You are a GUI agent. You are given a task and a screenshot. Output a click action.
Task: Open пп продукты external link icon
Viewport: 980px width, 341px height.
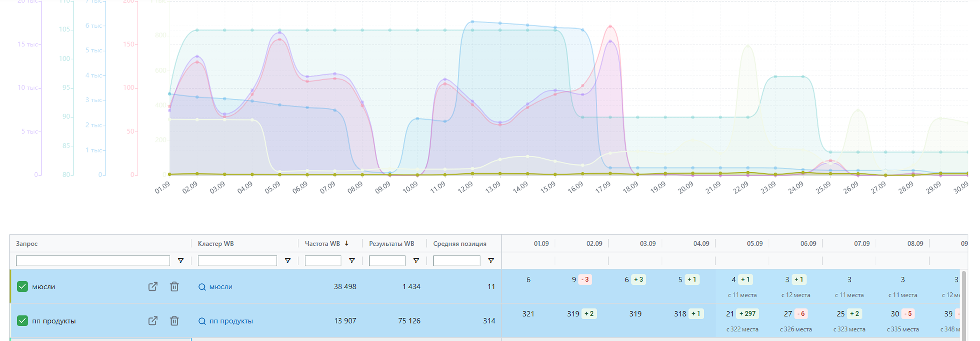(x=152, y=321)
